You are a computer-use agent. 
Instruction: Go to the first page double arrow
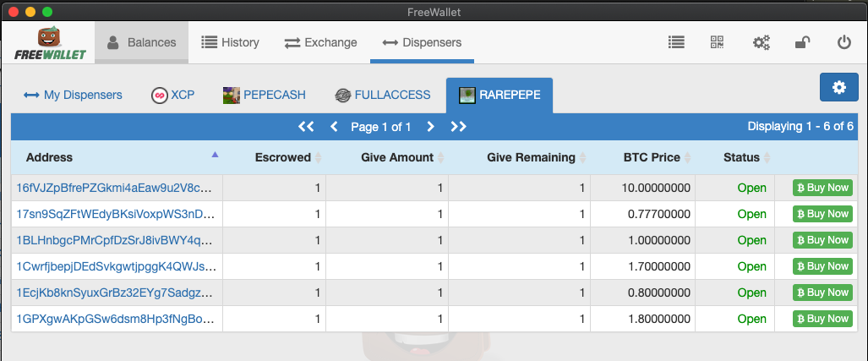pos(306,127)
